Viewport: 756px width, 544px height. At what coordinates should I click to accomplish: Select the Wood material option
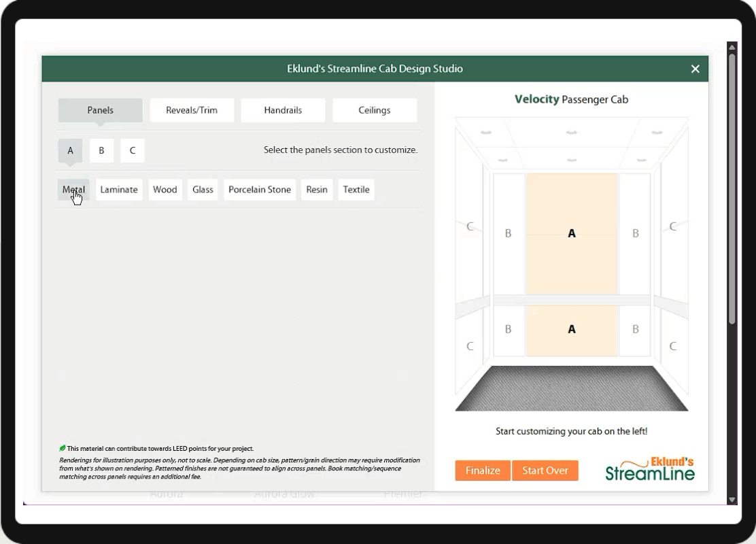coord(165,190)
